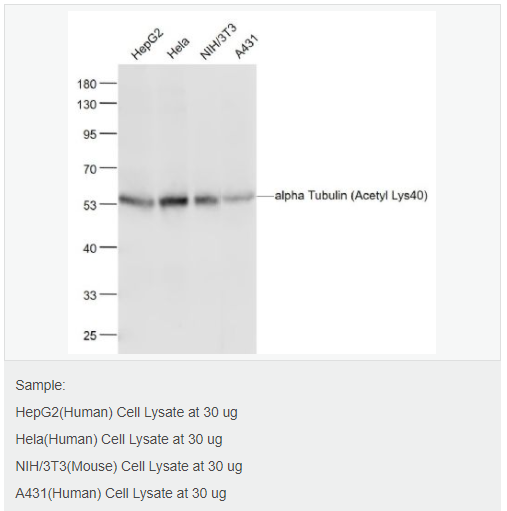Click the dark Hela lane band

coord(174,201)
